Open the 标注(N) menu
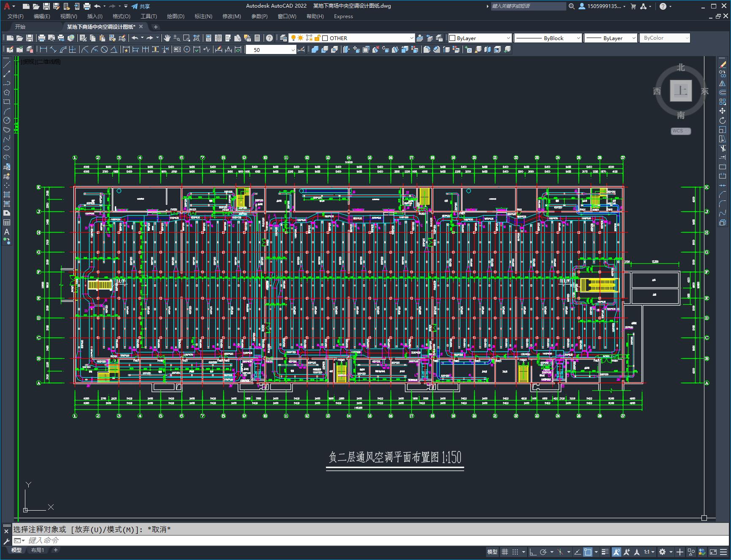The width and height of the screenshot is (731, 560). point(203,16)
